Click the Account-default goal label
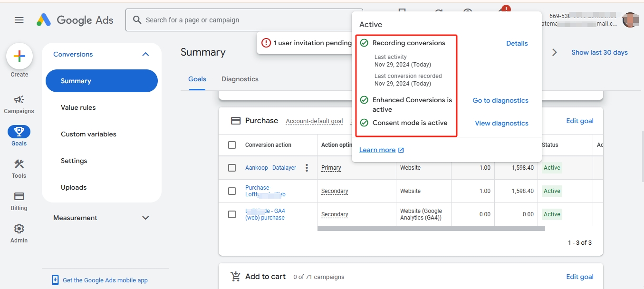Image resolution: width=644 pixels, height=289 pixels. (x=314, y=121)
